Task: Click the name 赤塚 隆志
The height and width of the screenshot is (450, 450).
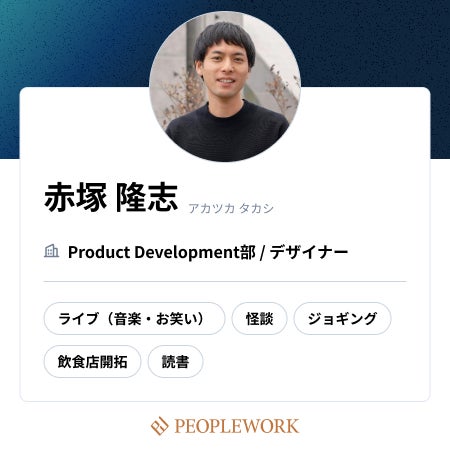Action: pyautogui.click(x=111, y=197)
